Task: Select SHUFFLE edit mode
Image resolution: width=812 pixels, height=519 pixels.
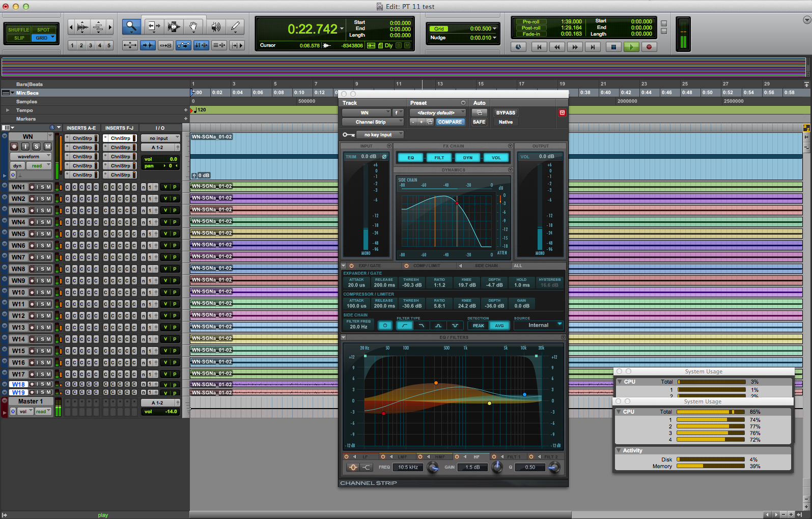Action: tap(19, 30)
